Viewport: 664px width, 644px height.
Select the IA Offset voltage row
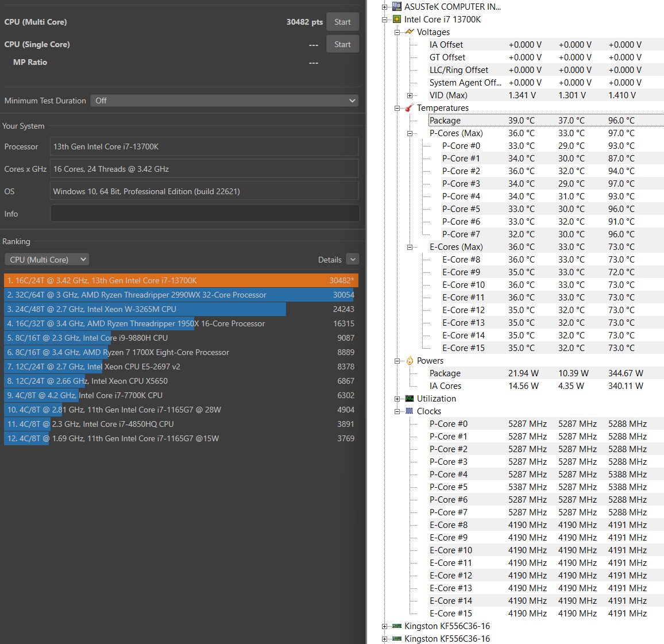(546, 45)
